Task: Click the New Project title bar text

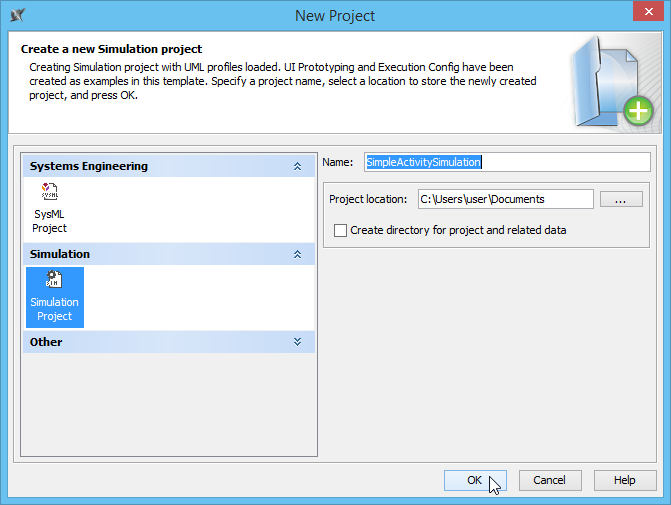Action: click(335, 15)
